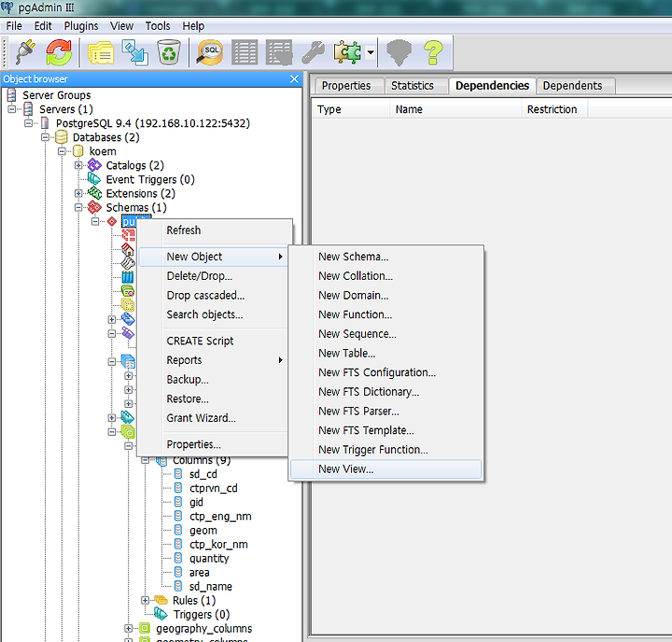
Task: Open help via yellow question mark icon
Action: [x=433, y=52]
